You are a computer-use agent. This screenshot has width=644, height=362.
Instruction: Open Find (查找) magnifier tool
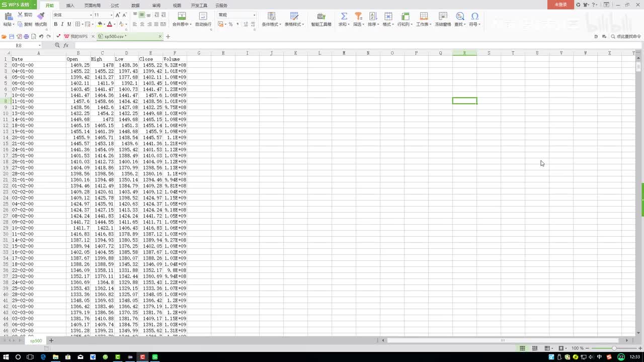click(460, 19)
